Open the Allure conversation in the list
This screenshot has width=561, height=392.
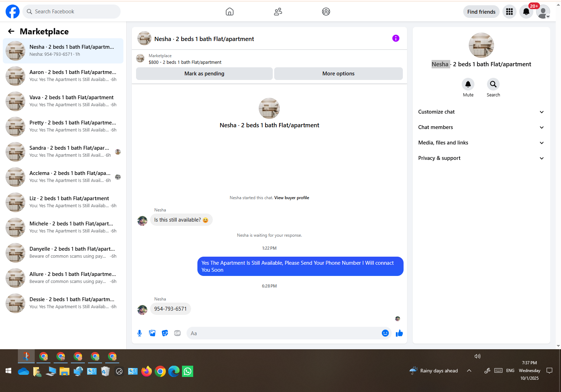[63, 278]
